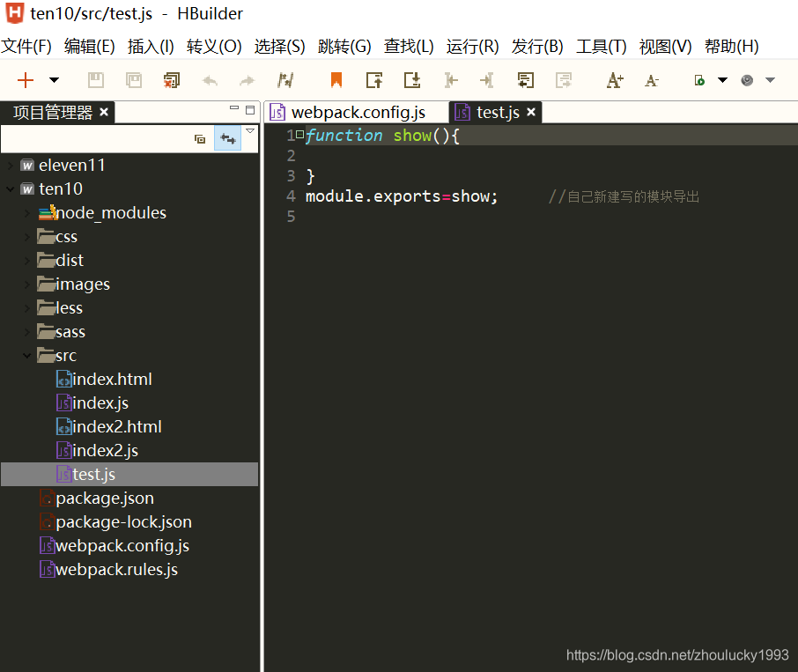The height and width of the screenshot is (672, 798).
Task: Click the red plus New icon
Action: click(x=25, y=80)
